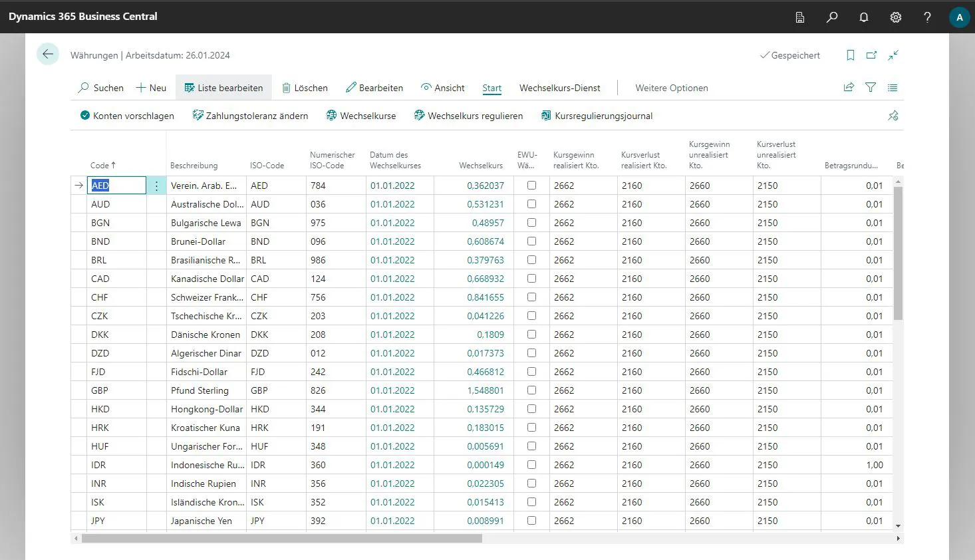Open Wechselkurs column header menu
The image size is (975, 560).
[x=481, y=166]
